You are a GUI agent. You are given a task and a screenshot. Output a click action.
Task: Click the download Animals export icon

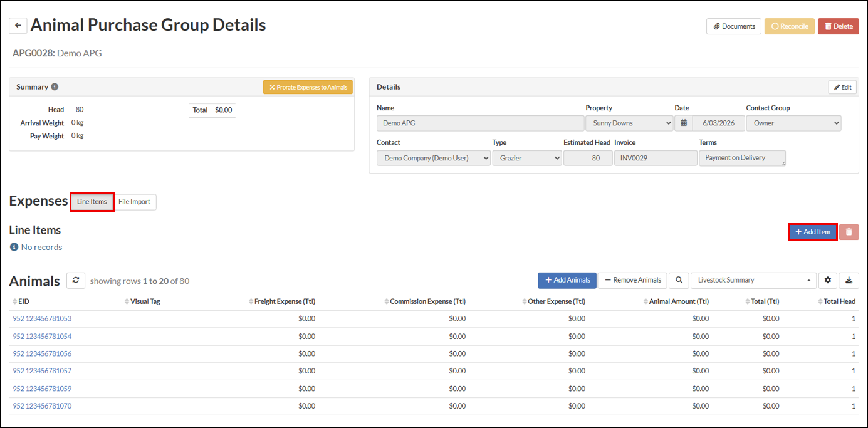849,280
